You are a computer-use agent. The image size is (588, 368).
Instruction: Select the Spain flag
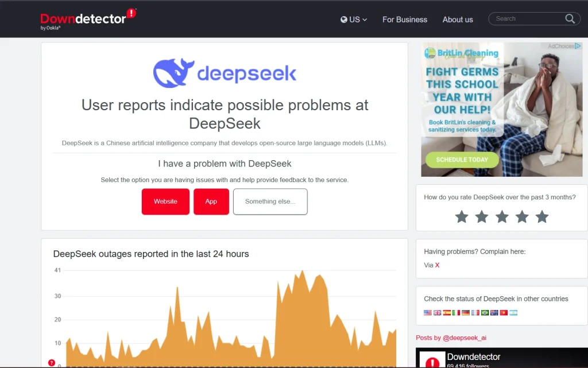click(x=447, y=312)
